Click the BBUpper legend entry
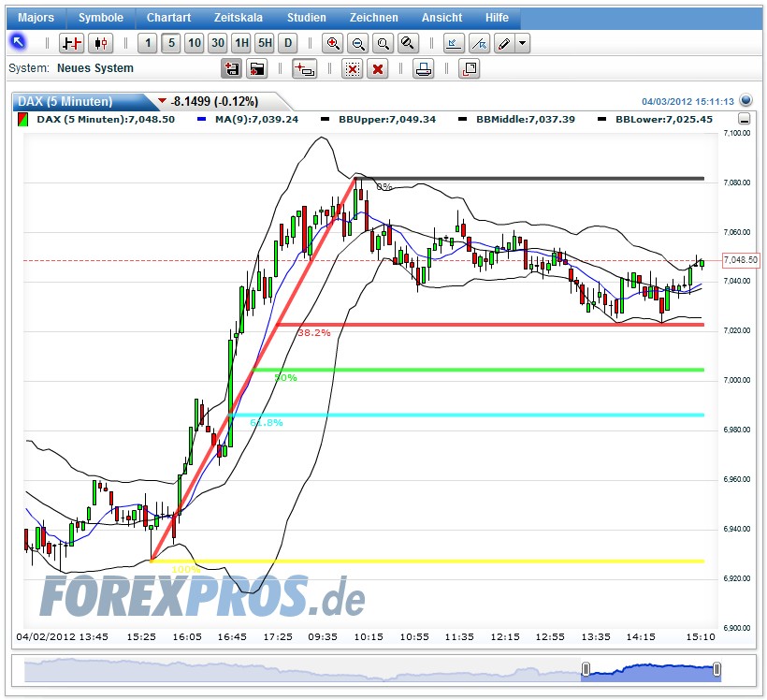The image size is (767, 700). click(x=378, y=119)
